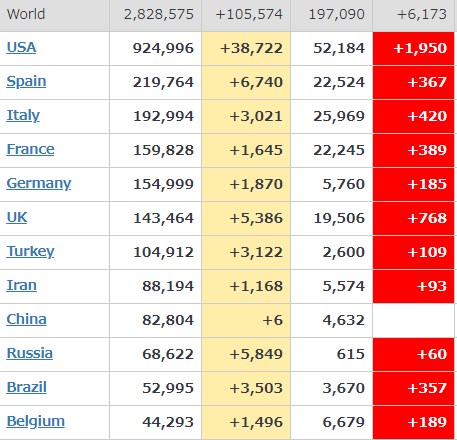Click the Russia country link

[30, 353]
